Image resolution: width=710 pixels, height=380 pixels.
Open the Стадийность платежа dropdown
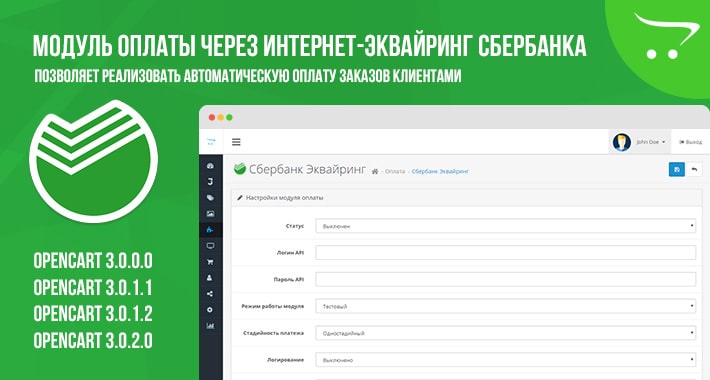tap(505, 333)
